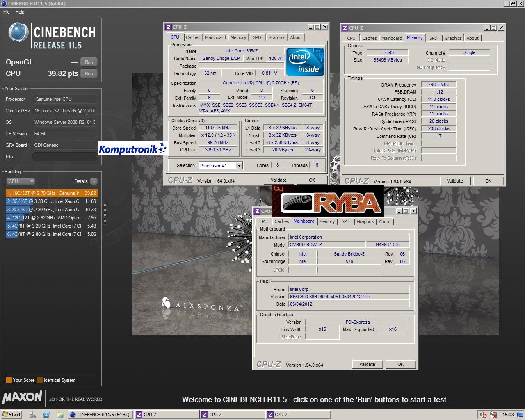Click the Start button
Image resolution: width=525 pixels, height=420 pixels.
coord(11,415)
